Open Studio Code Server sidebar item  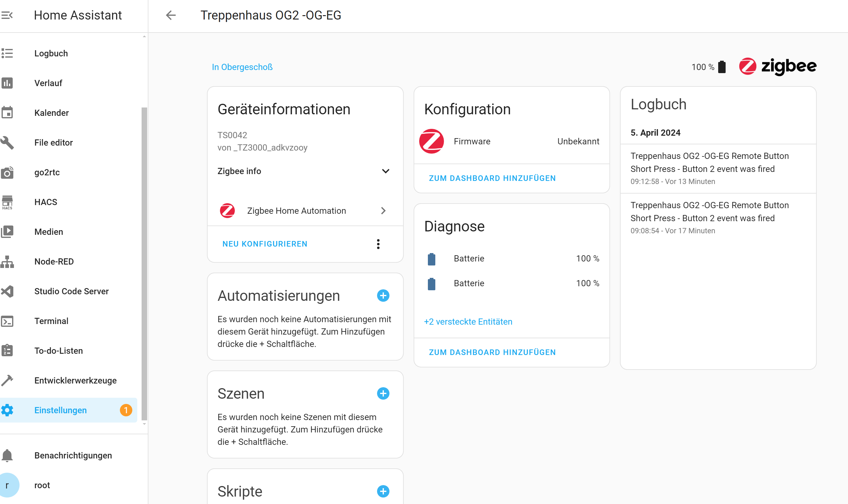[71, 291]
